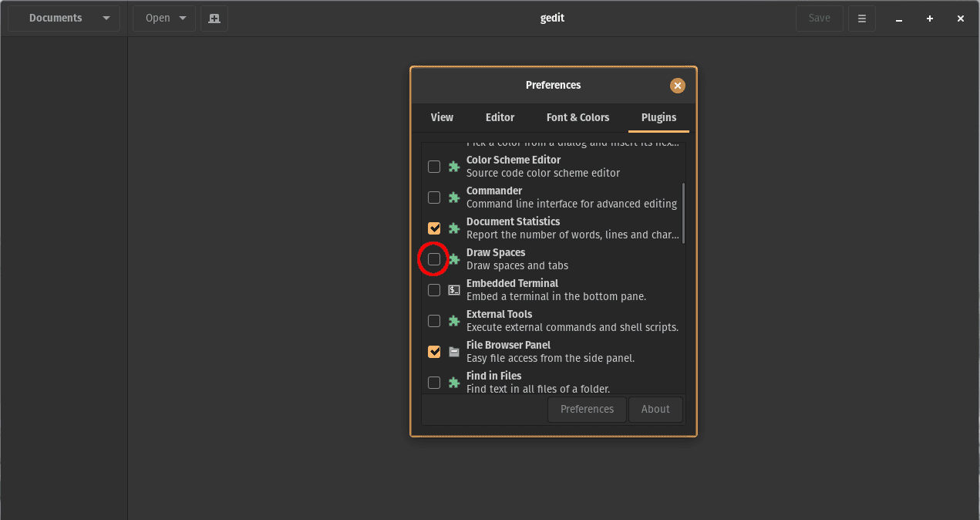The width and height of the screenshot is (980, 520).
Task: Switch to the Editor tab
Action: click(x=500, y=117)
